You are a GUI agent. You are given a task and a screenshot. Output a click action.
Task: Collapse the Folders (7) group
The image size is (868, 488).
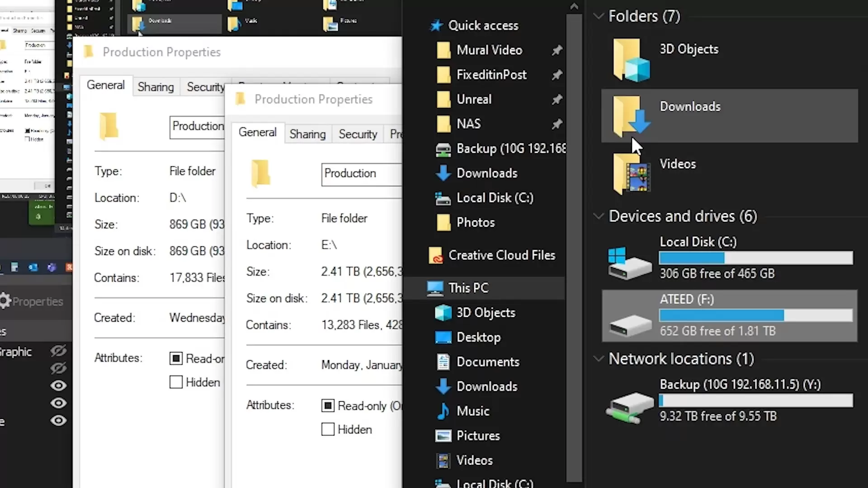coord(599,17)
